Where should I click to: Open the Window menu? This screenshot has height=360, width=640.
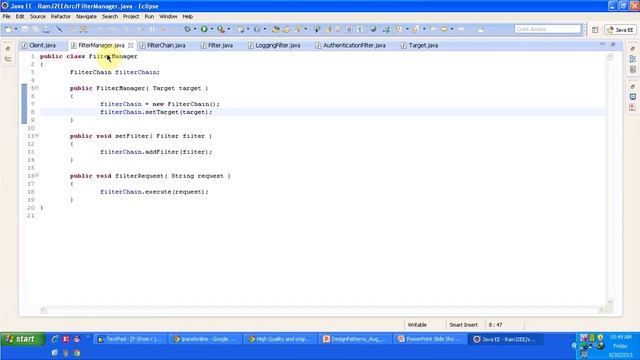tap(168, 17)
